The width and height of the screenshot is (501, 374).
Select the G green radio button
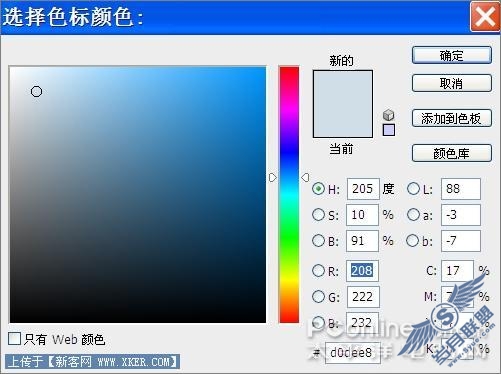tap(318, 296)
